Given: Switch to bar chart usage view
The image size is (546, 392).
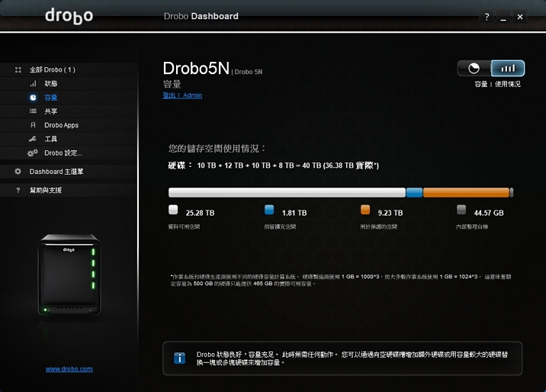Looking at the screenshot, I should [x=508, y=68].
